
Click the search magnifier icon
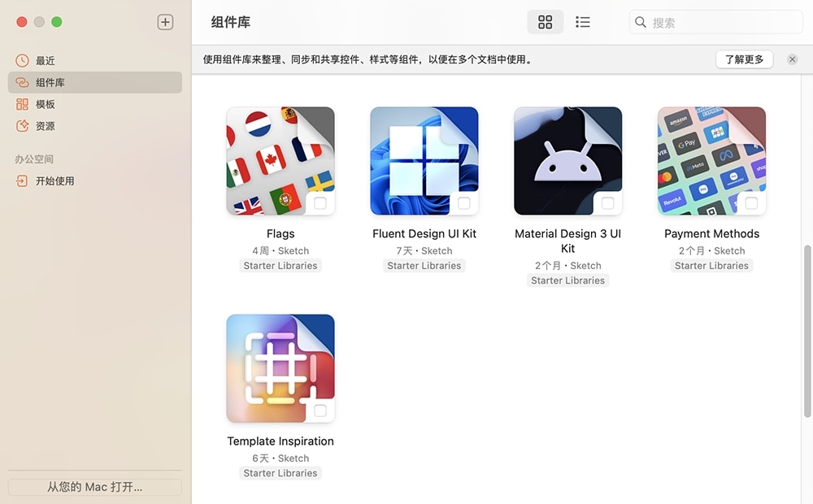tap(641, 22)
